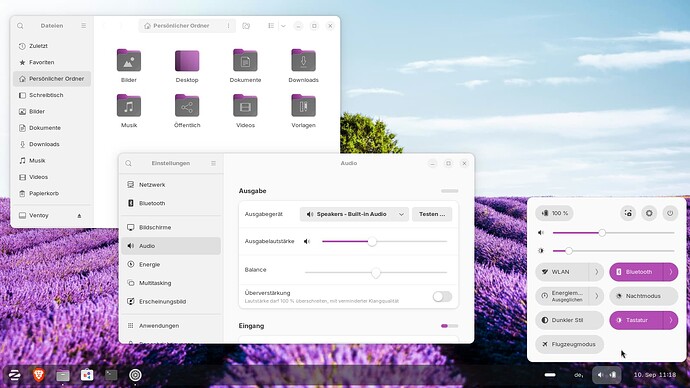Viewport: 690px width, 388px height.
Task: Launch the terminal from the taskbar
Action: pos(111,375)
